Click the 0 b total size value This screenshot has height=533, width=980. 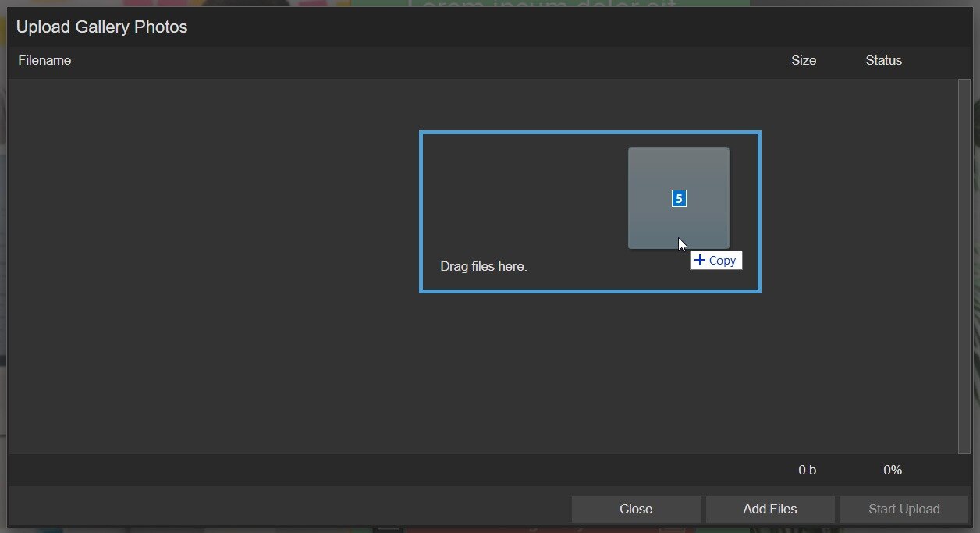coord(807,470)
